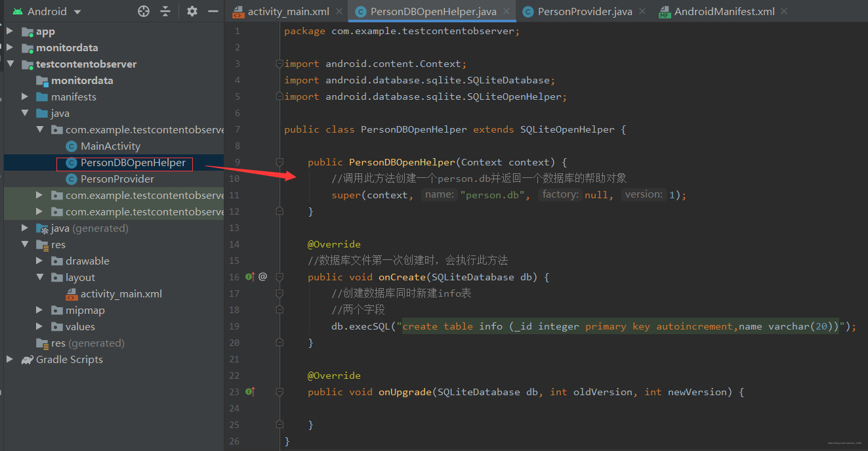868x451 pixels.
Task: Click the execSQL call on line 19
Action: pos(370,326)
